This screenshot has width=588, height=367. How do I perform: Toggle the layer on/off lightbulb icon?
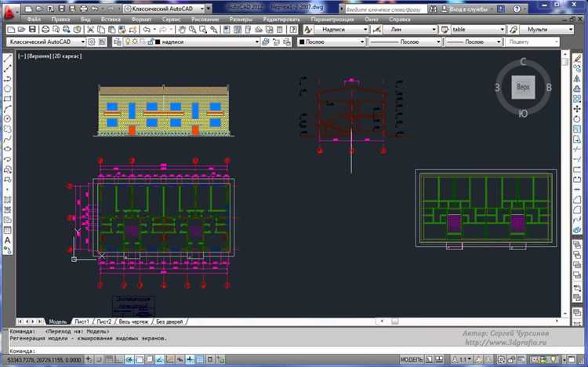pyautogui.click(x=128, y=42)
